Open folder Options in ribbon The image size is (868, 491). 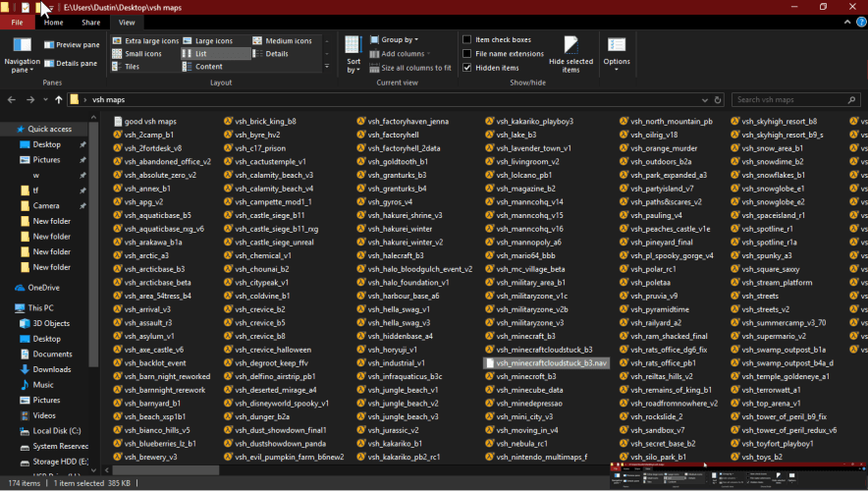[x=617, y=53]
